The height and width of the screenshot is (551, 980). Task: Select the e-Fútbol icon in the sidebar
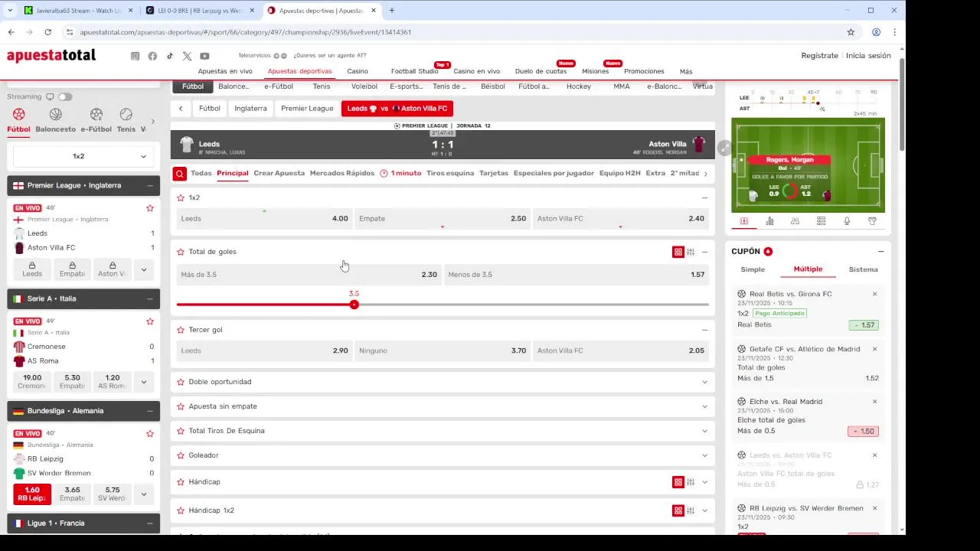[96, 114]
